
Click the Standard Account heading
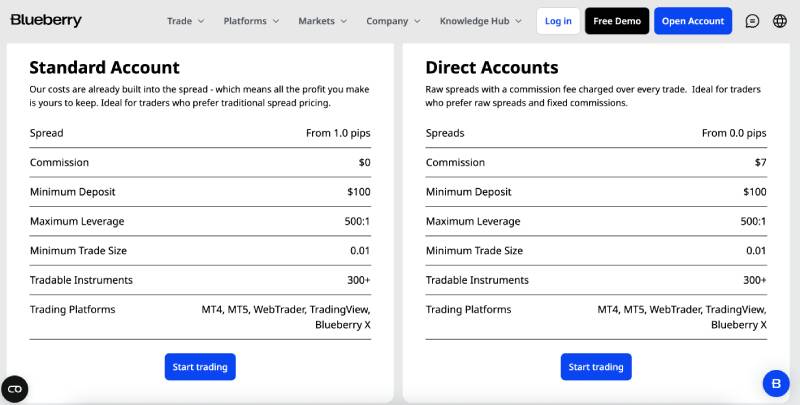(x=104, y=68)
